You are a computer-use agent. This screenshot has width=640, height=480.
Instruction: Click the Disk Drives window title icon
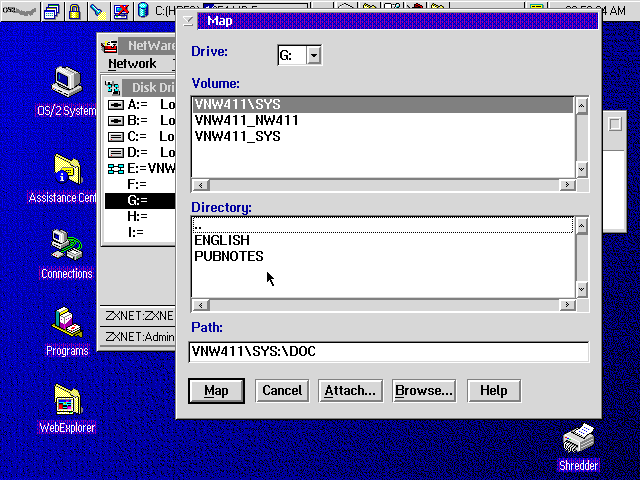click(x=112, y=87)
